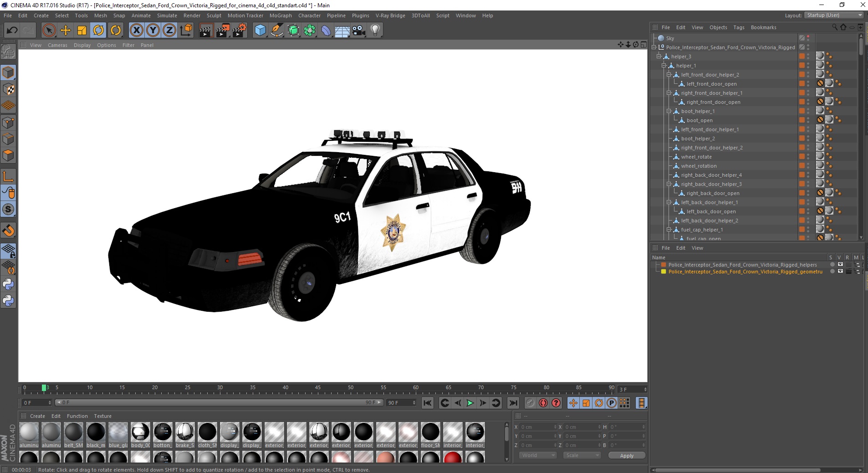Viewport: 868px width, 473px height.
Task: Toggle visibility of helpers layer
Action: [x=840, y=264]
